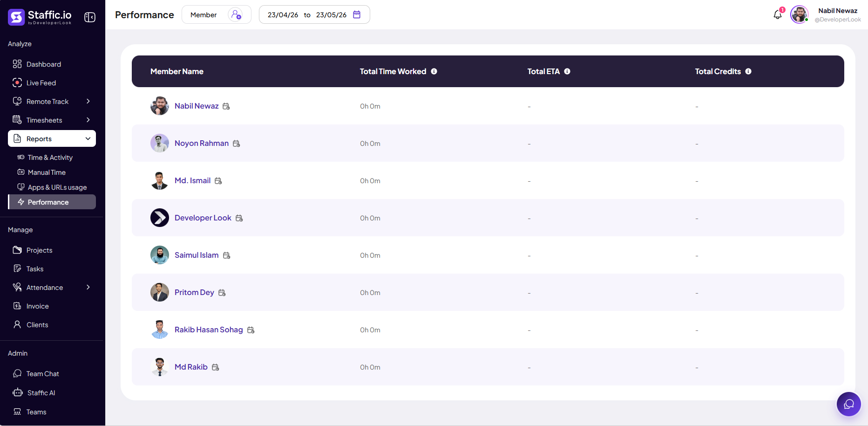Click the Projects folder icon
The width and height of the screenshot is (868, 426).
17,250
